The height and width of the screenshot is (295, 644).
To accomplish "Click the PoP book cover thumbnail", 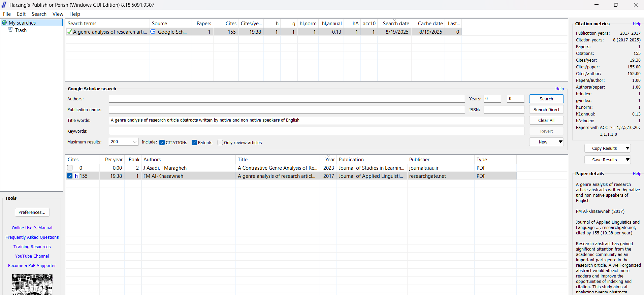I will [x=32, y=285].
